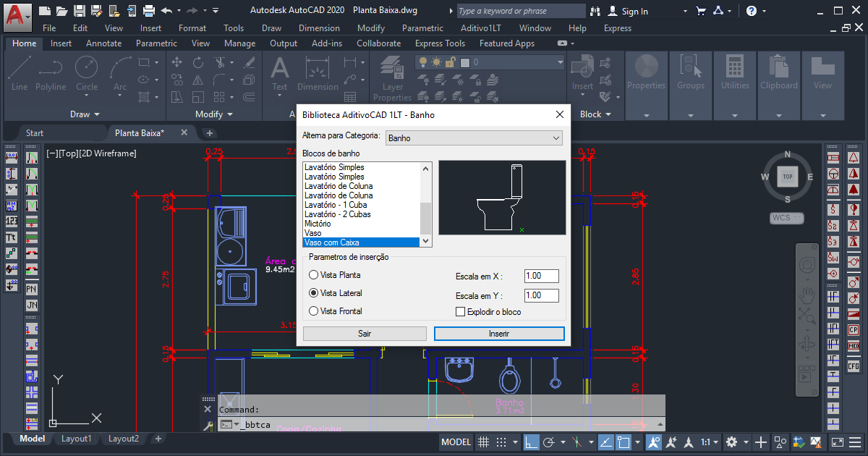Select the Circle tool

[x=87, y=74]
